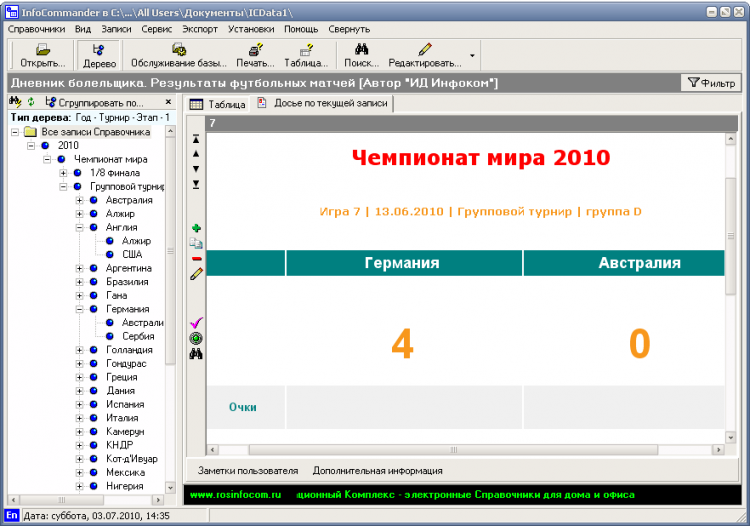The width and height of the screenshot is (750, 526).
Task: Open the Помощь menu
Action: click(x=301, y=29)
